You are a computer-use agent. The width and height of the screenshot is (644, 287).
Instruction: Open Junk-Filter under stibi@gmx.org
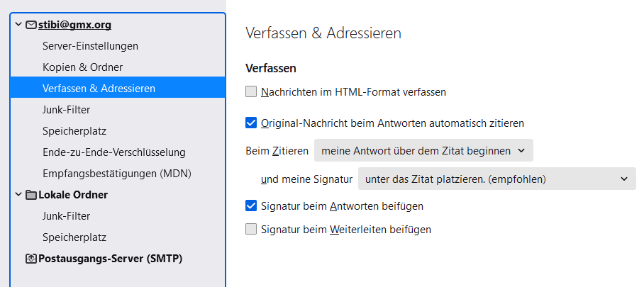[66, 110]
